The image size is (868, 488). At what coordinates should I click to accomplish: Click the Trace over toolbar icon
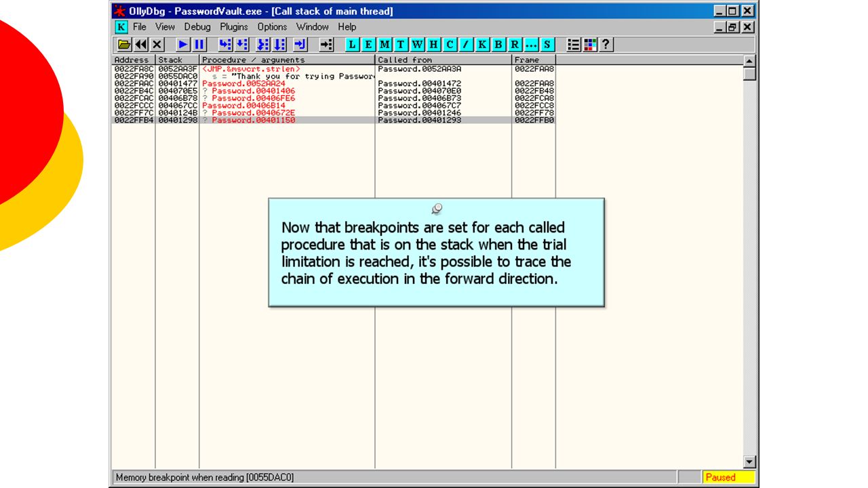pos(279,45)
